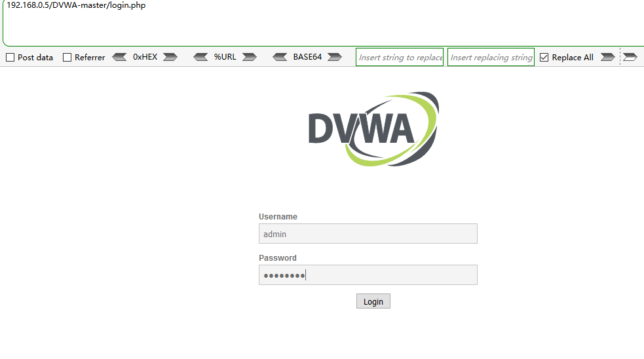Enable the Referrer checkbox

(x=67, y=58)
